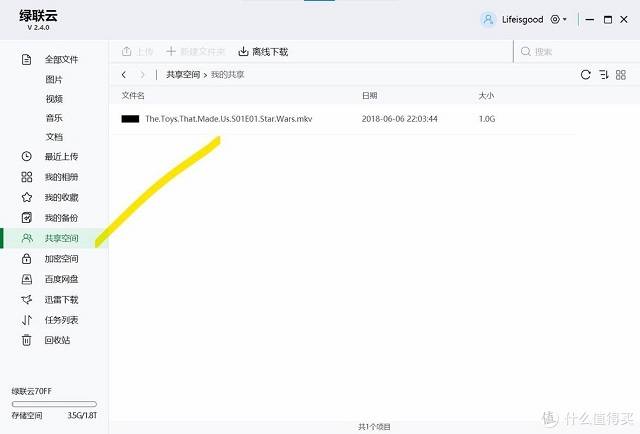This screenshot has width=640, height=434.
Task: Click the Lifeisgood user avatar
Action: [488, 19]
